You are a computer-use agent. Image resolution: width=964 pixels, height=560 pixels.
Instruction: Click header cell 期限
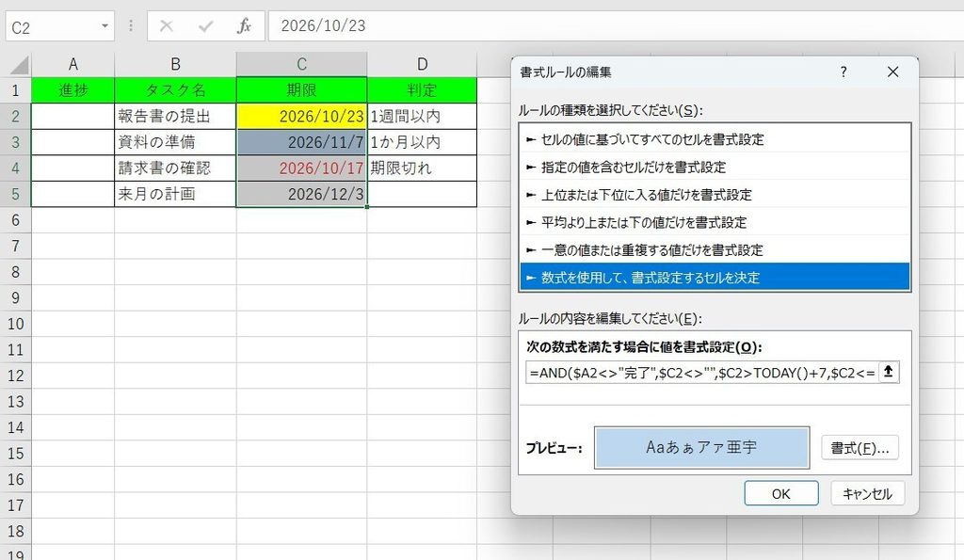[x=302, y=90]
